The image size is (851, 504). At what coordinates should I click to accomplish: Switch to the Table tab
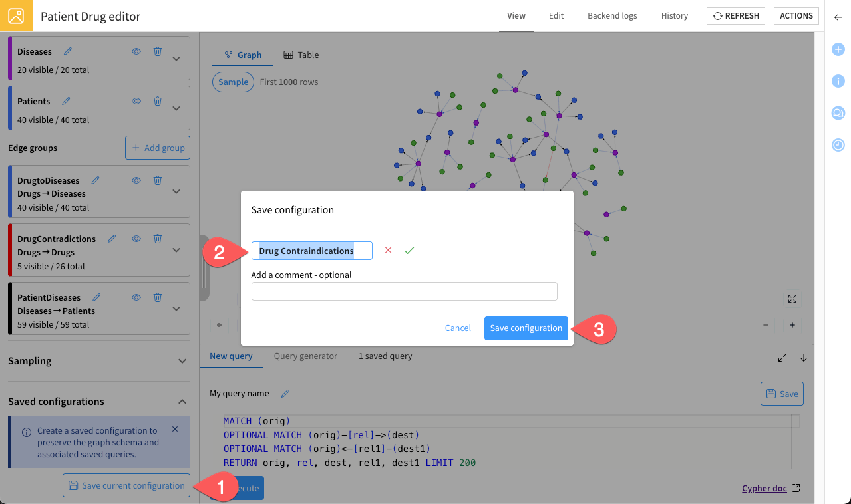tap(301, 55)
